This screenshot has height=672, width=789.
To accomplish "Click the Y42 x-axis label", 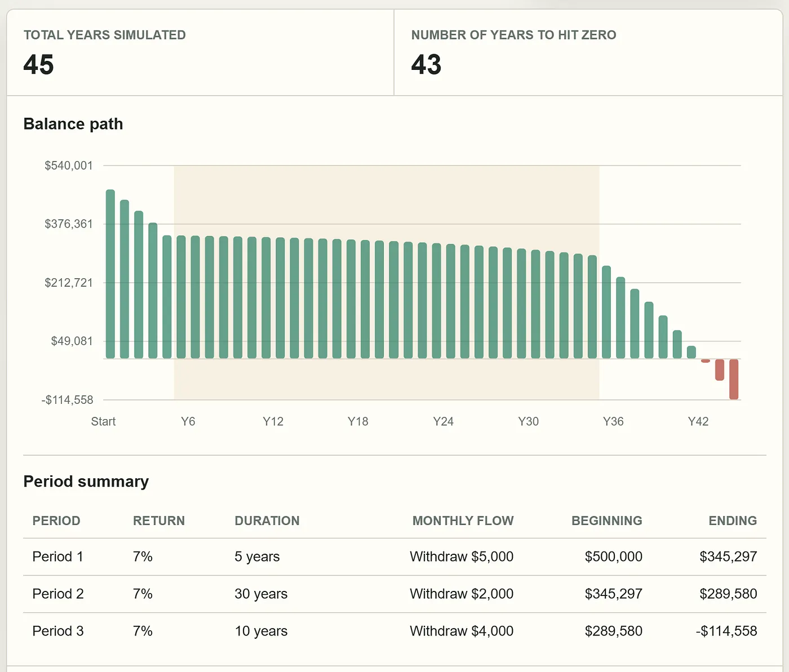I will click(x=698, y=421).
